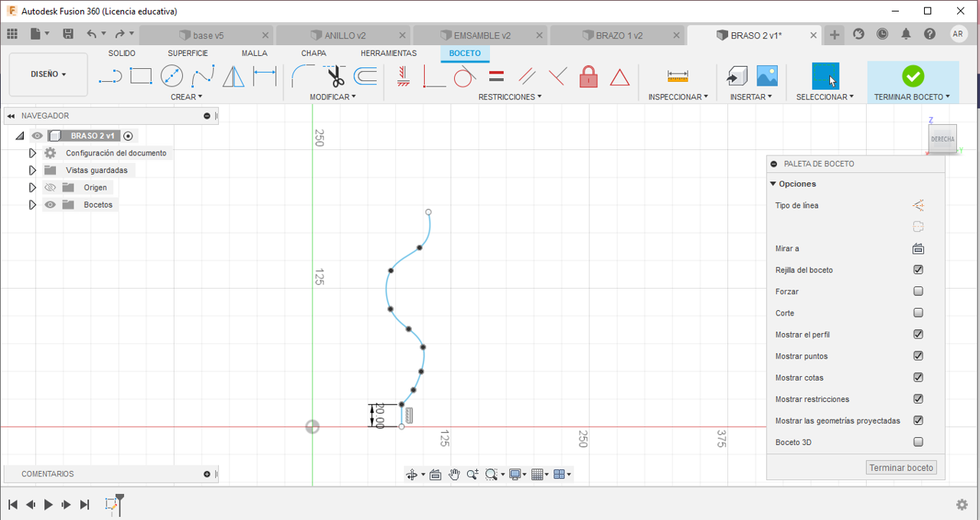This screenshot has width=980, height=520.
Task: Open the SELECCIONAR dropdown menu
Action: 825,97
